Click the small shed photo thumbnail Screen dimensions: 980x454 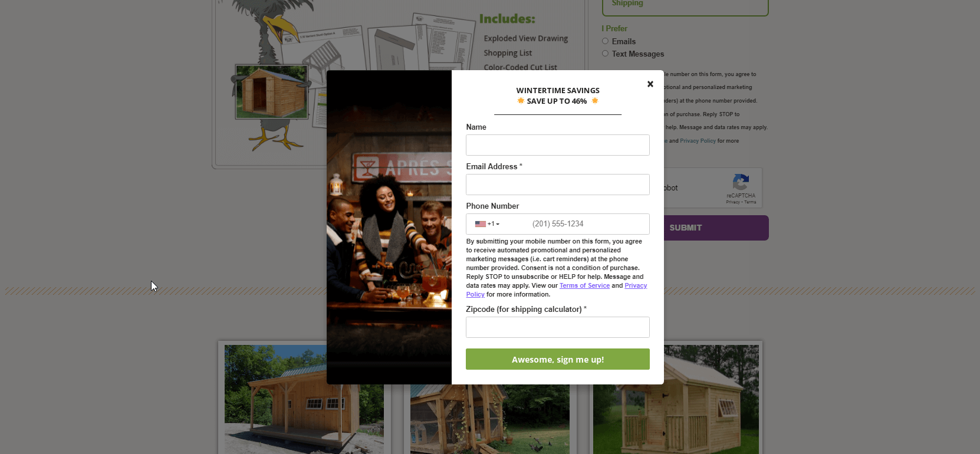(272, 92)
